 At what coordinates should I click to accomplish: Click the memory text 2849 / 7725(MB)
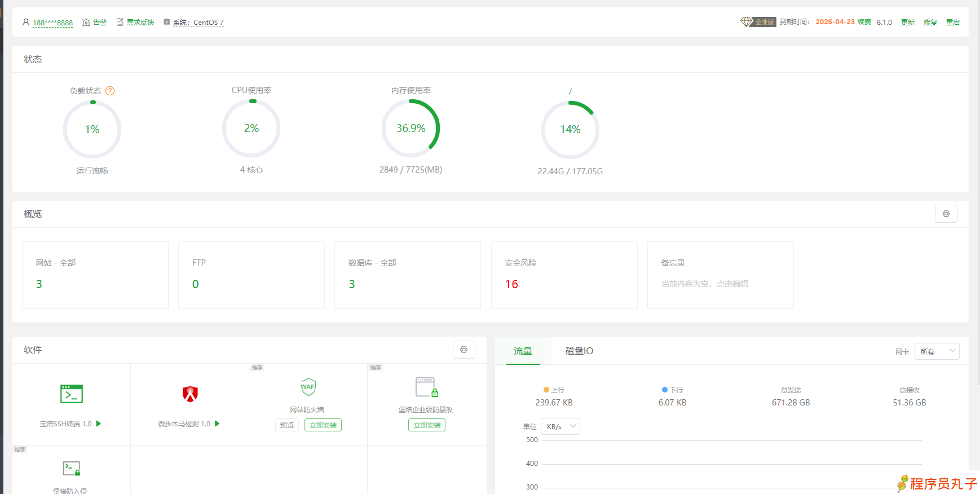click(411, 170)
